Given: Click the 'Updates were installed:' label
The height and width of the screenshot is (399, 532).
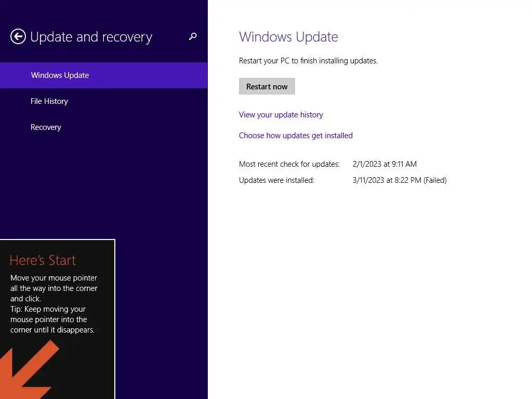Looking at the screenshot, I should coord(276,180).
